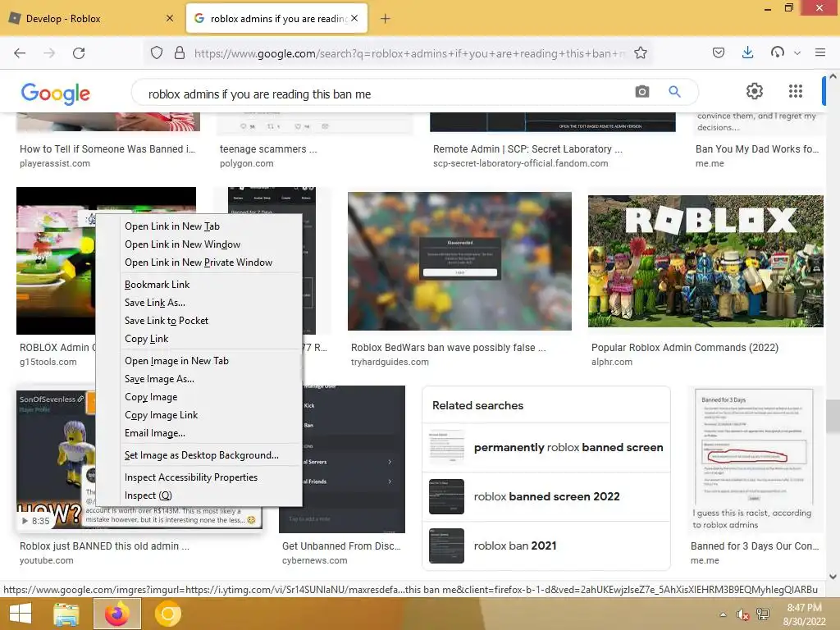Viewport: 840px width, 630px height.
Task: Open Banned for 3 Days Our Con... link
Action: coord(755,546)
